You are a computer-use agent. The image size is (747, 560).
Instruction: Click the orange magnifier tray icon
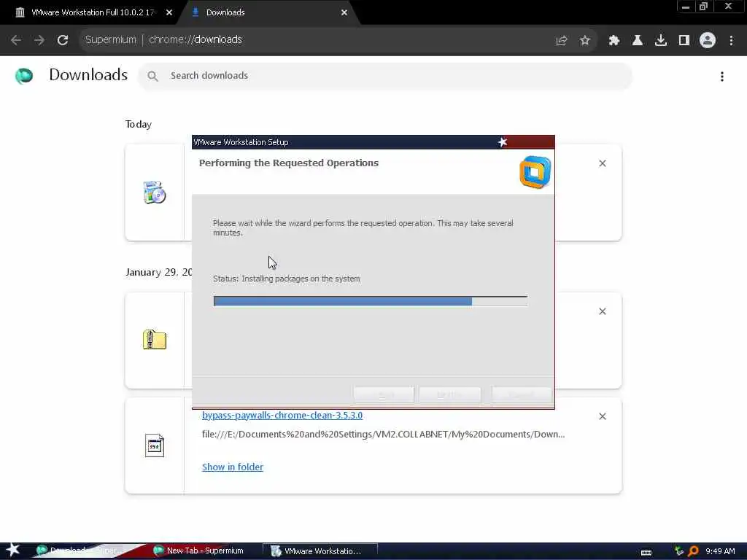(x=693, y=551)
